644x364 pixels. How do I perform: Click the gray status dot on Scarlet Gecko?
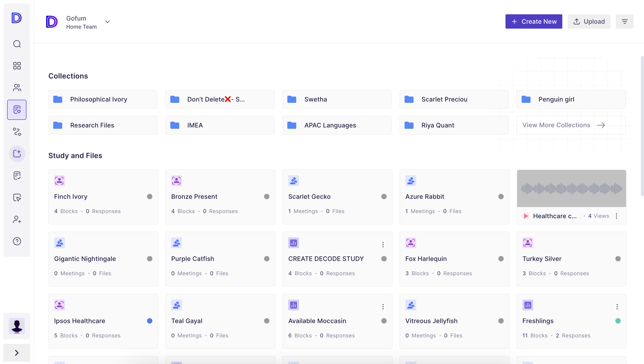coord(384,197)
